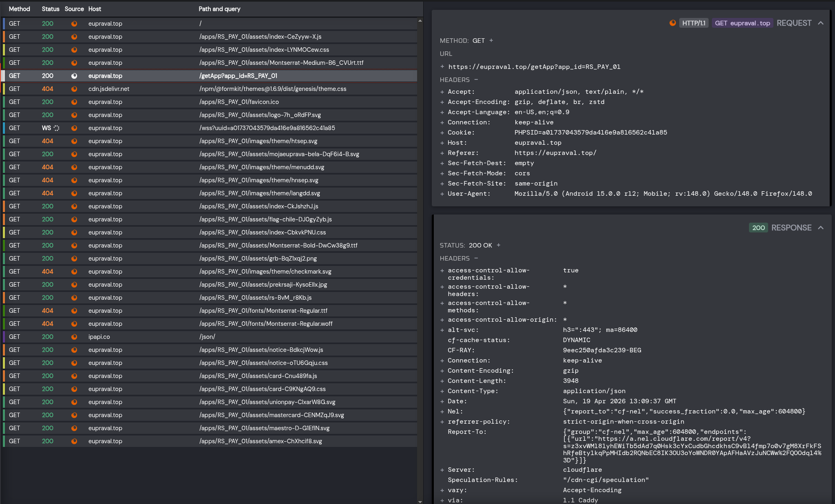Click the plus icon beside STATUS 200 OK
This screenshot has width=835, height=504.
click(x=499, y=245)
